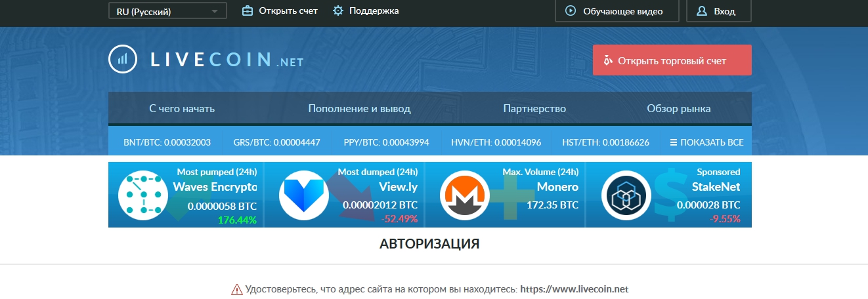Click the briefcase icon beside Открыть счет

point(248,10)
